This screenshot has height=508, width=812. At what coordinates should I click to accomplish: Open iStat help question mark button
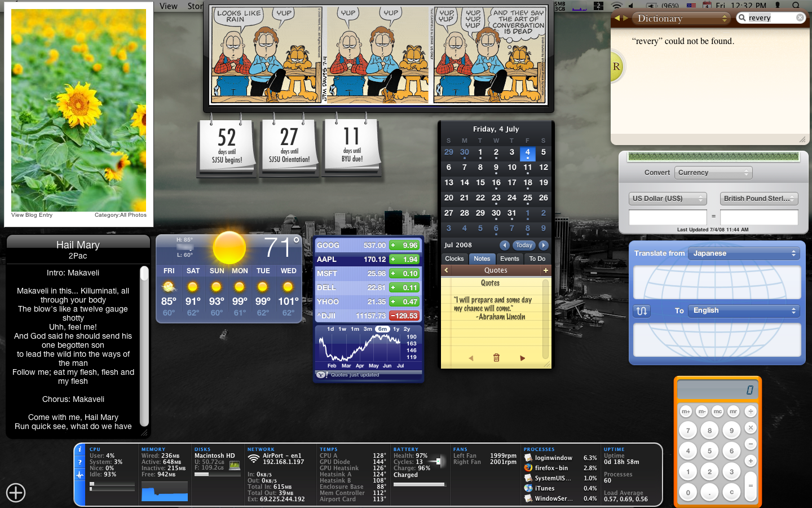pos(80,462)
